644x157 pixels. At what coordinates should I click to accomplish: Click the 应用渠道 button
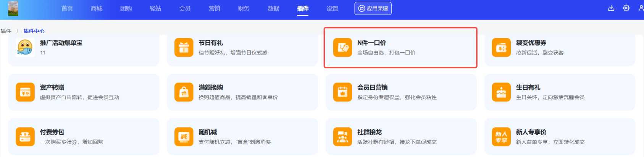click(373, 8)
